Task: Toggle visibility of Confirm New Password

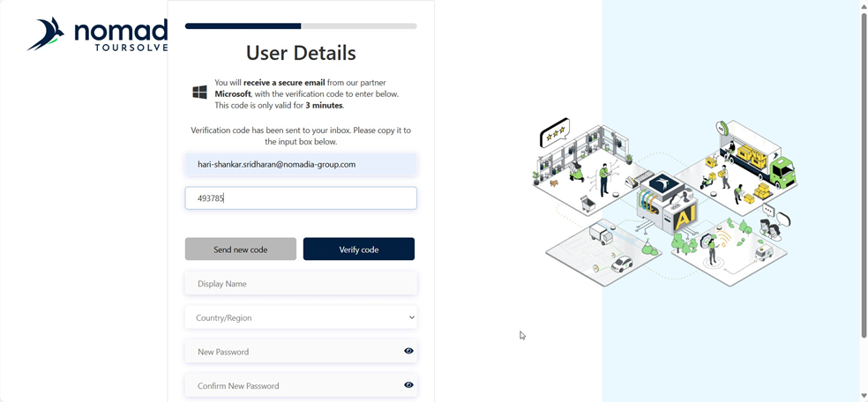Action: tap(408, 385)
